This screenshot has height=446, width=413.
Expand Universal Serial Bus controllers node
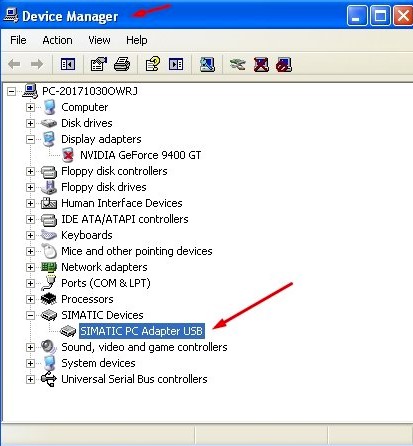(x=30, y=379)
